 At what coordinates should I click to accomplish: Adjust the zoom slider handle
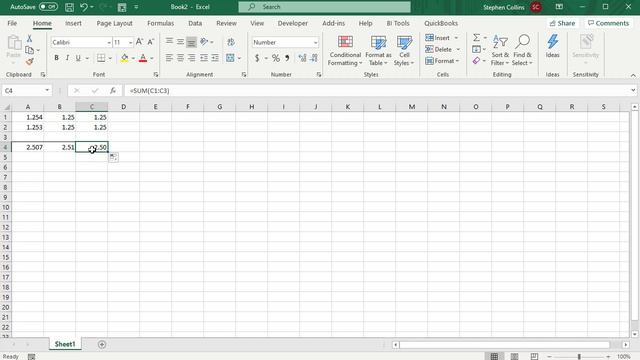pyautogui.click(x=579, y=357)
